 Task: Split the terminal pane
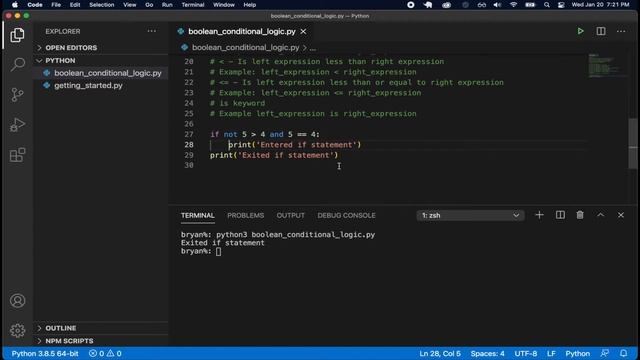(560, 215)
